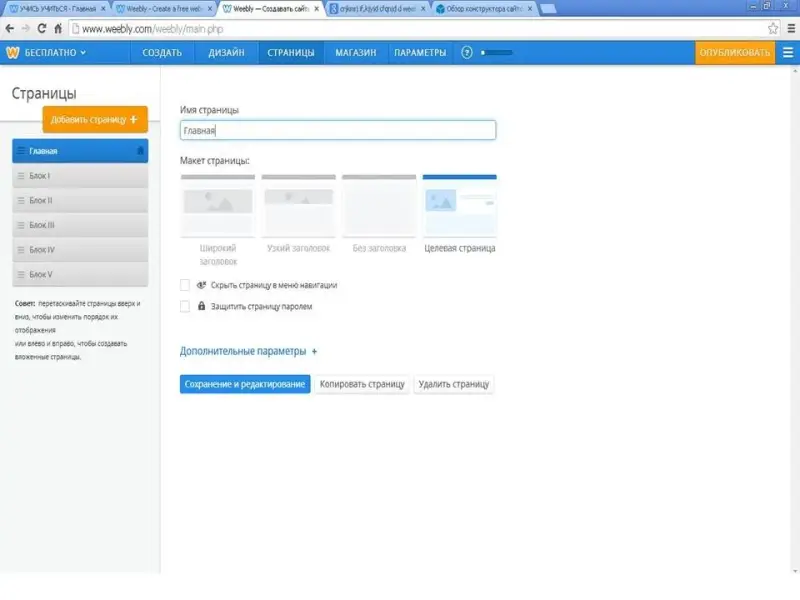800x600 pixels.
Task: Click the site progress bar
Action: tap(497, 52)
